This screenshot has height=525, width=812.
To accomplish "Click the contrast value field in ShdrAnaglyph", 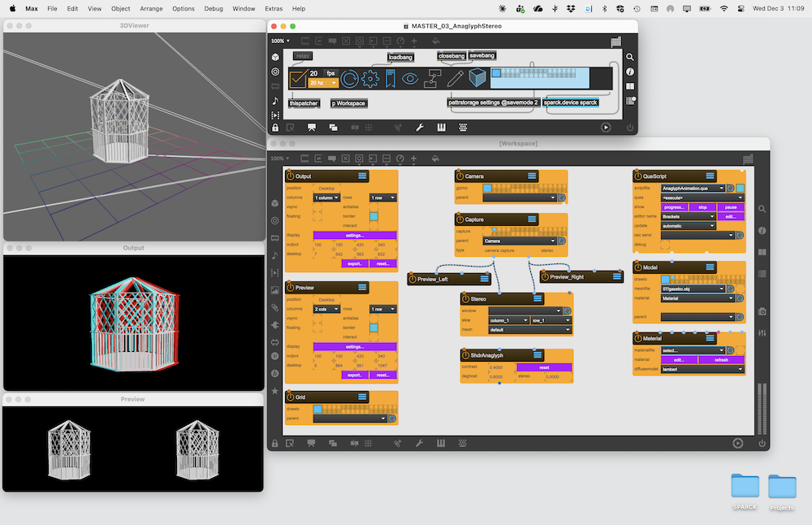I will click(x=495, y=367).
